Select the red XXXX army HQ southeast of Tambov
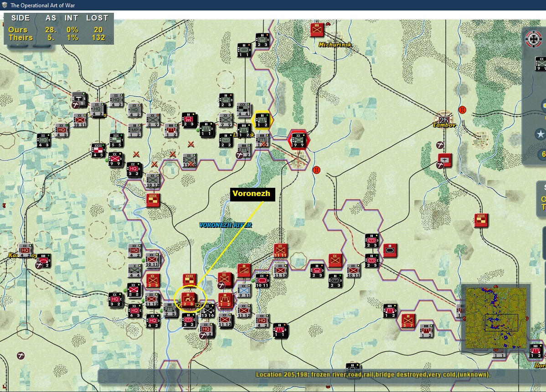The image size is (546, 392). pyautogui.click(x=481, y=220)
